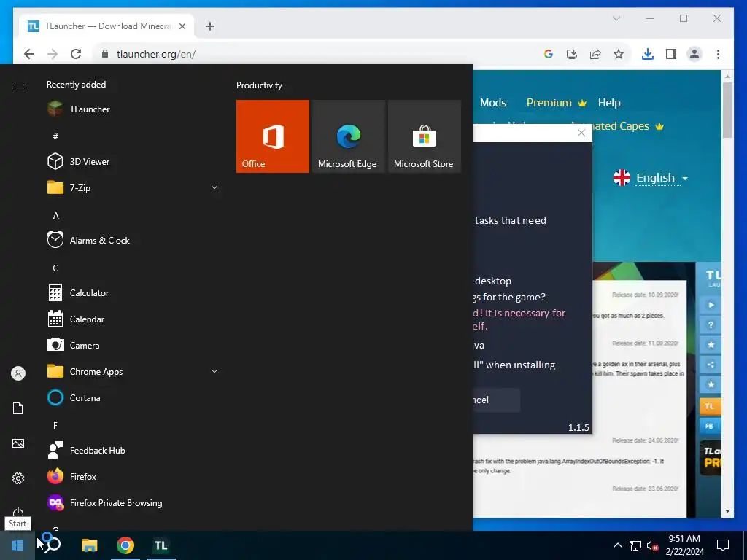Open Documents from Start sidebar
The height and width of the screenshot is (560, 747).
(18, 408)
